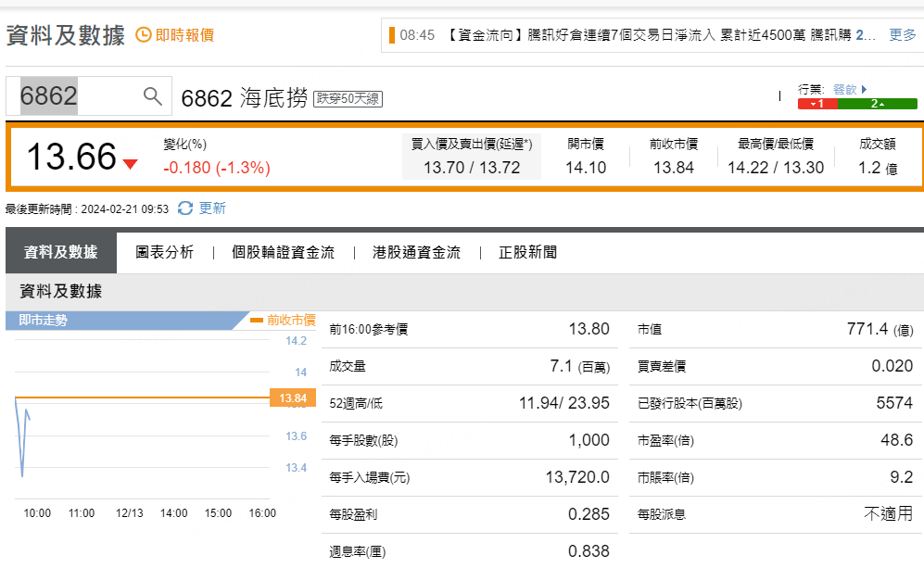Click the 開市價 value 14.10
The image size is (924, 568).
pyautogui.click(x=586, y=168)
